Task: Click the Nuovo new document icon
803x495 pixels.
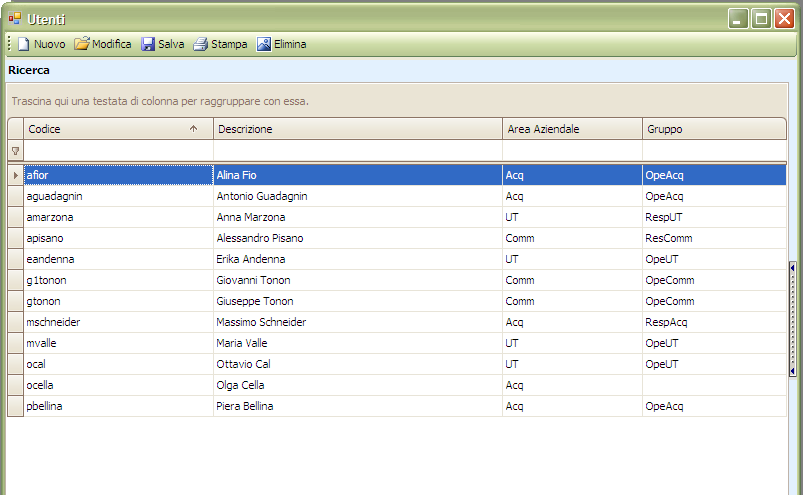Action: point(23,44)
